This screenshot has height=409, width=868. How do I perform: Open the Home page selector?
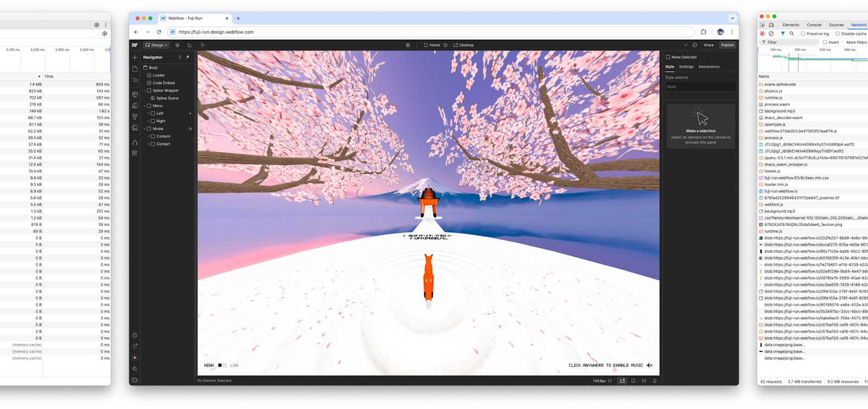coord(432,45)
